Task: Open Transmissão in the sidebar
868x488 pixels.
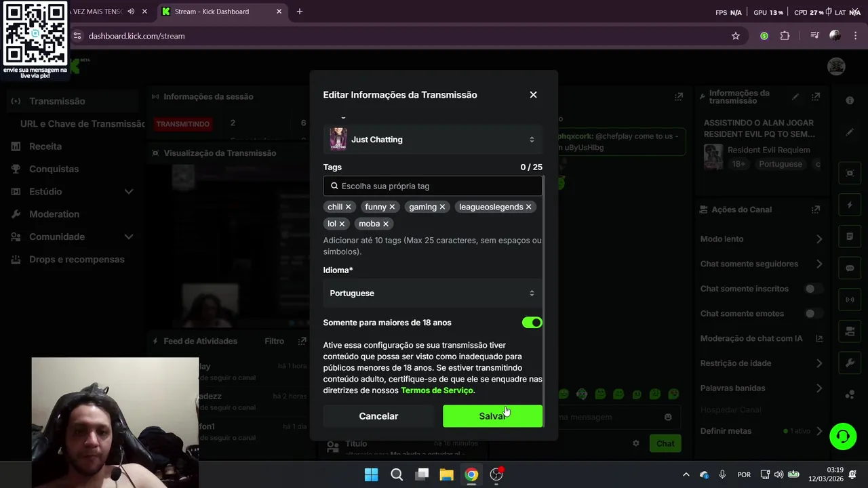Action: pos(73,101)
